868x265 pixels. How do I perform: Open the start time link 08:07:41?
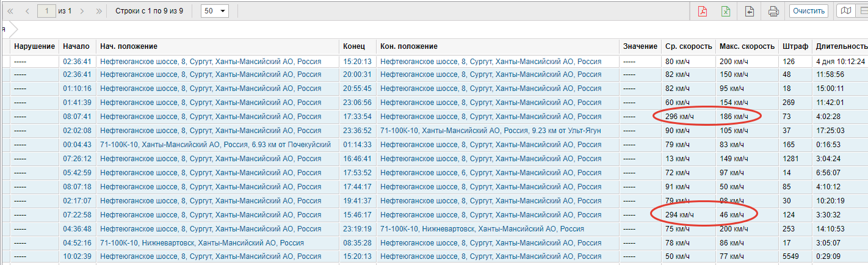point(77,117)
